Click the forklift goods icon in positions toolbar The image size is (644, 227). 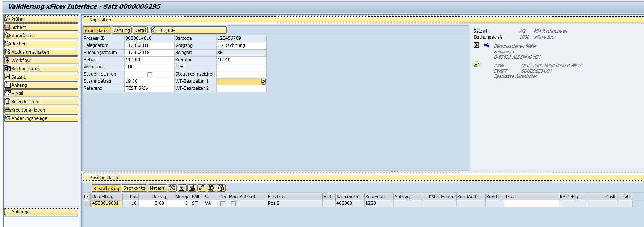pos(211,188)
